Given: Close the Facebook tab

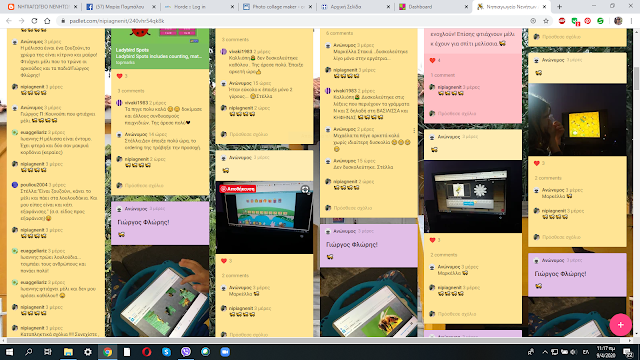Looking at the screenshot, I should [154, 7].
